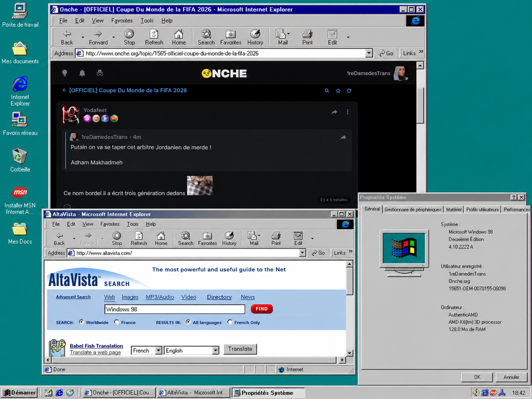532x399 pixels.
Task: Click OK in Propriétés Système
Action: click(x=477, y=377)
